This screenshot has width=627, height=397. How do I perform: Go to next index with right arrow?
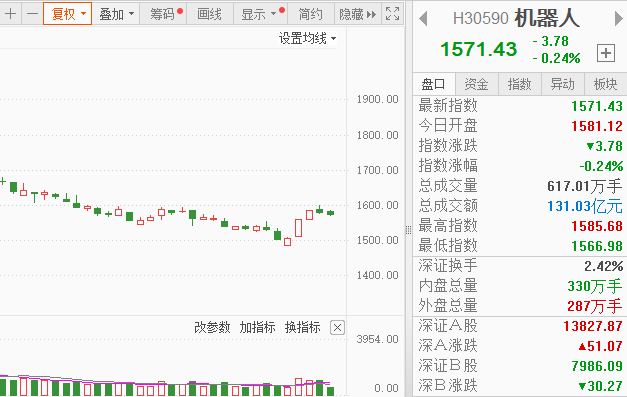(618, 19)
